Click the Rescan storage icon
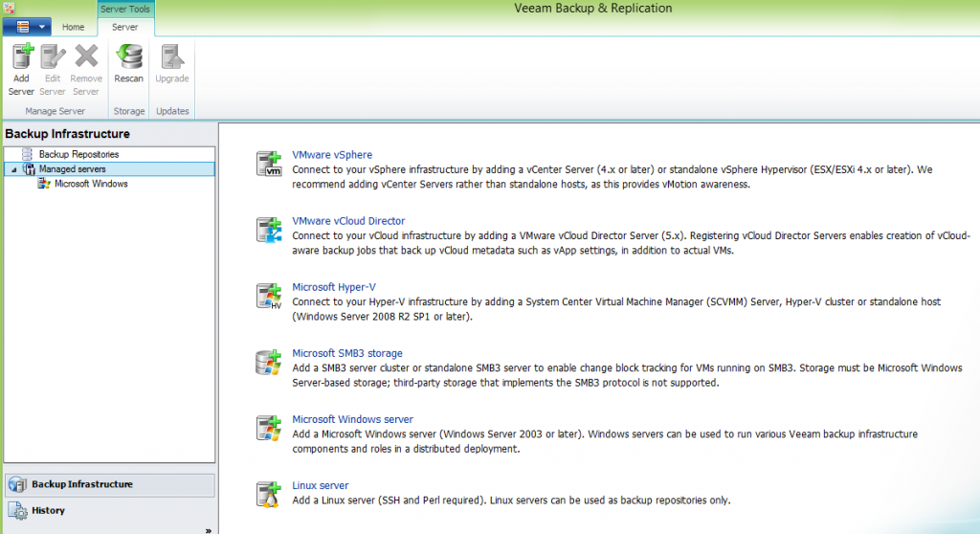The width and height of the screenshot is (980, 534). (128, 57)
